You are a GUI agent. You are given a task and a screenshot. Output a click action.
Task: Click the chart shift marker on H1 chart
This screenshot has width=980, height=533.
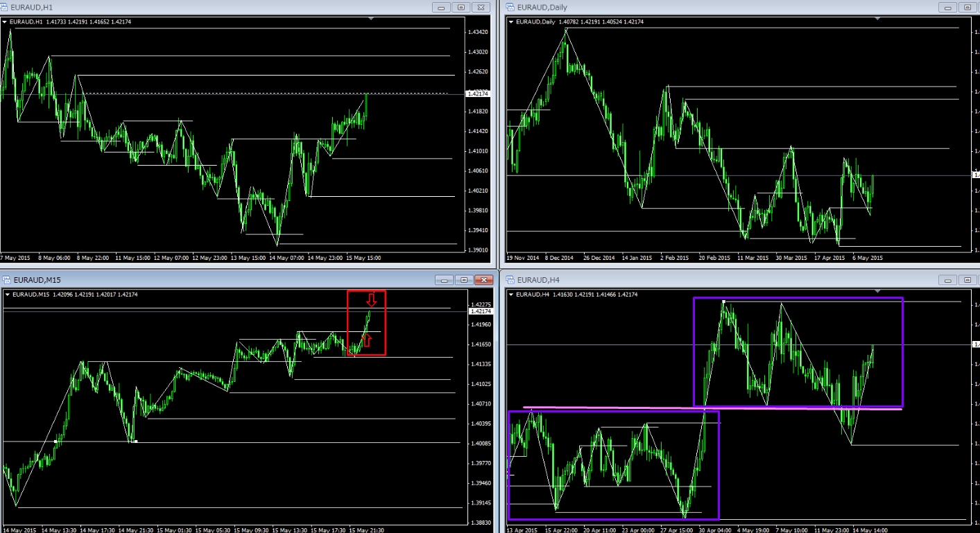tap(372, 18)
